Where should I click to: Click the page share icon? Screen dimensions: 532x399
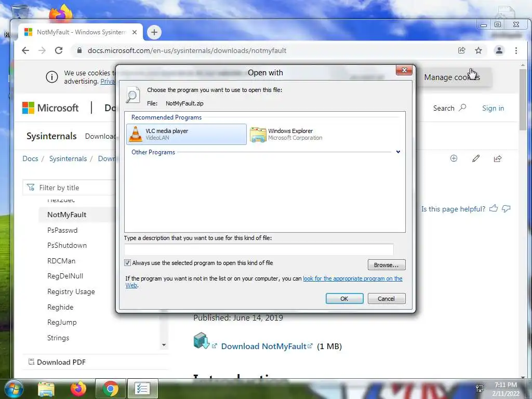click(x=498, y=158)
